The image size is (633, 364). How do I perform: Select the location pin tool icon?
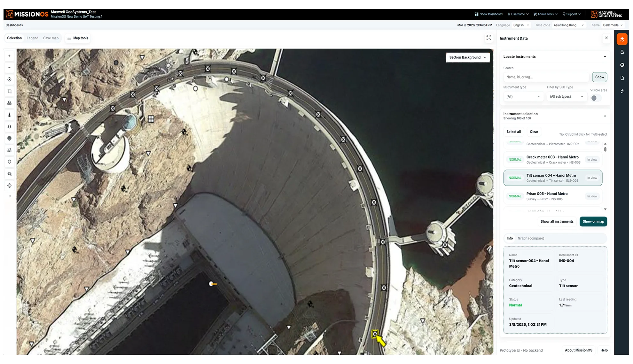[9, 162]
